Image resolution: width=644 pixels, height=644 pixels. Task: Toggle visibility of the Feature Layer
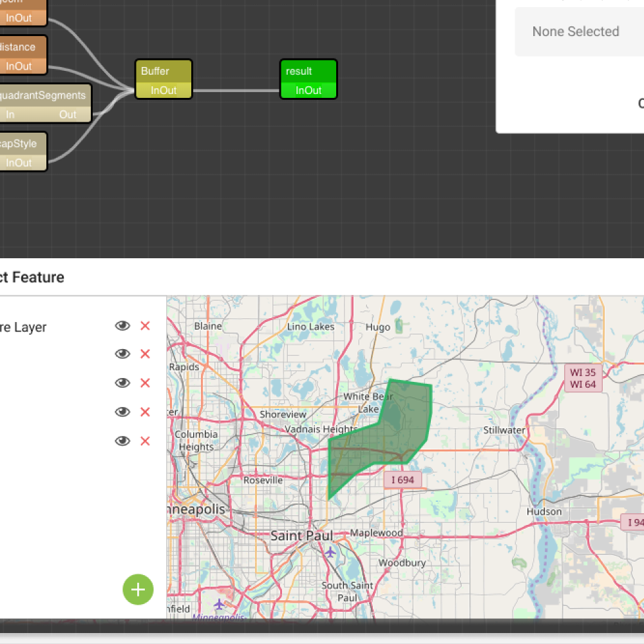coord(122,326)
